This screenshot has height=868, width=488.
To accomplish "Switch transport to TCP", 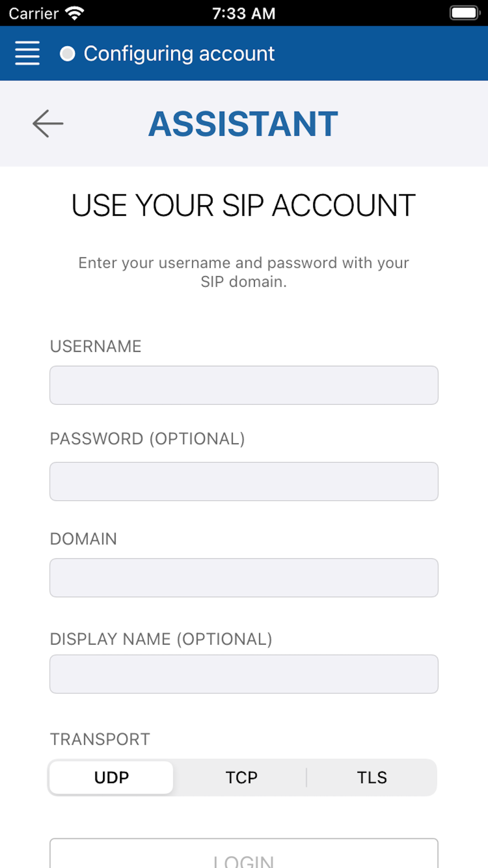I will point(241,777).
